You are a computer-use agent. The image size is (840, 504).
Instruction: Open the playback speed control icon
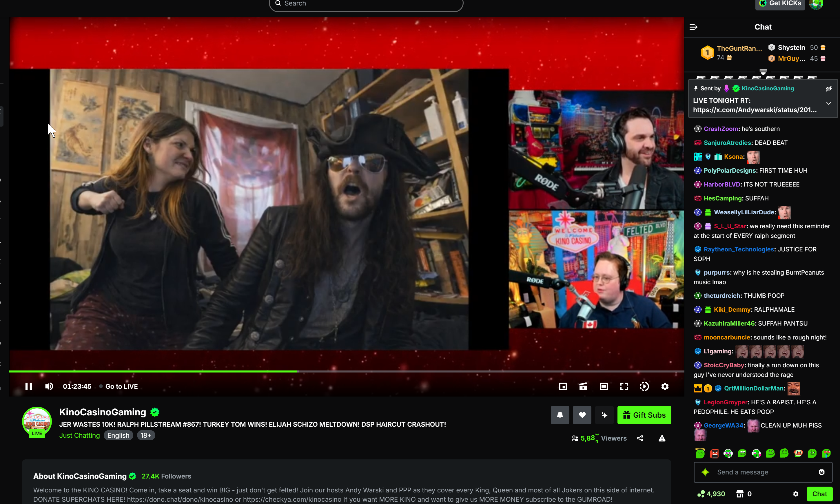tap(644, 386)
